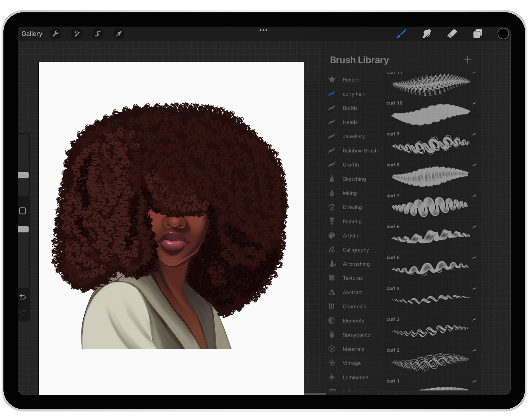Choose the curl 9 brush
Image resolution: width=529 pixels, height=420 pixels.
430,145
